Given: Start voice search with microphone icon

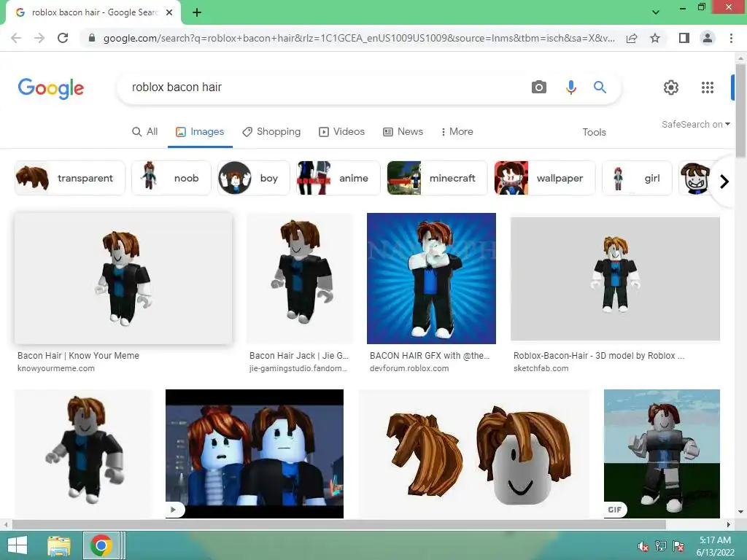Looking at the screenshot, I should pyautogui.click(x=570, y=87).
